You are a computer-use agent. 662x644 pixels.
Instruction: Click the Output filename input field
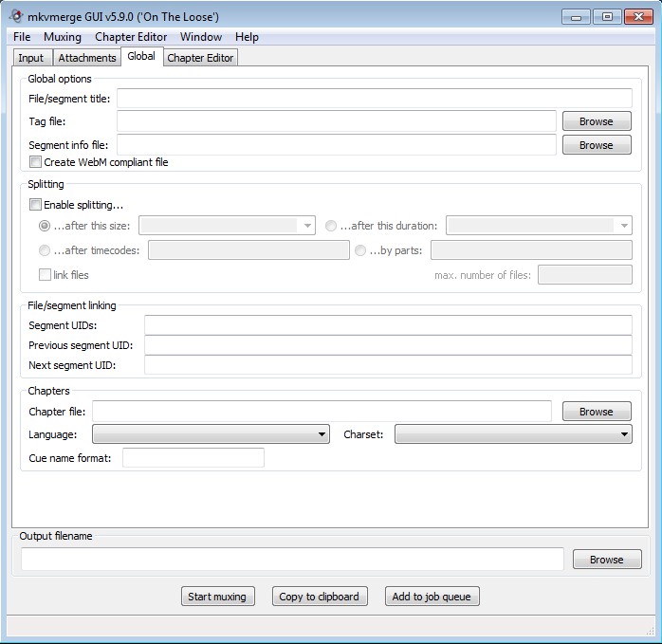(x=292, y=560)
